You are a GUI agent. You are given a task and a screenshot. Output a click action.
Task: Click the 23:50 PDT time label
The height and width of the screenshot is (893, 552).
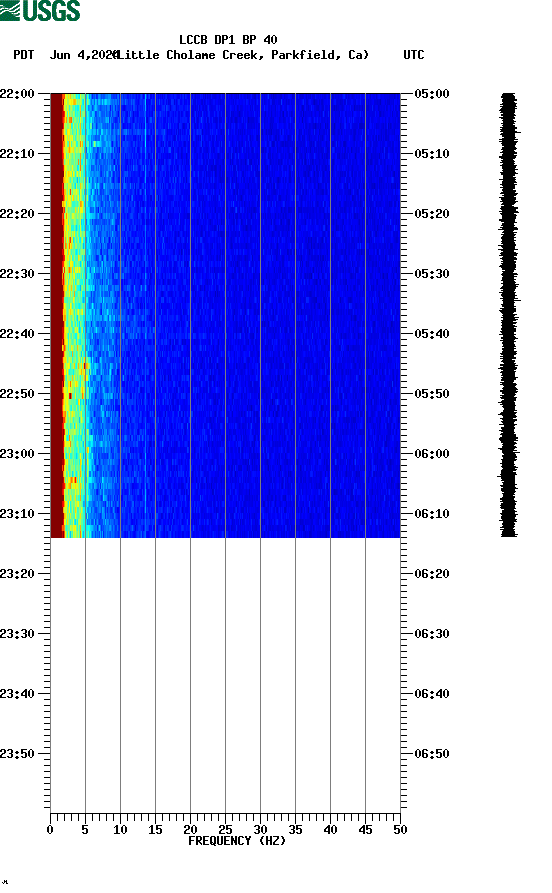(x=17, y=754)
